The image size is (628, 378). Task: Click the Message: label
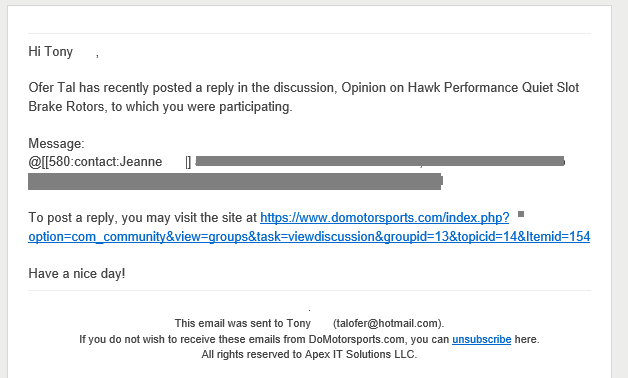coord(56,143)
